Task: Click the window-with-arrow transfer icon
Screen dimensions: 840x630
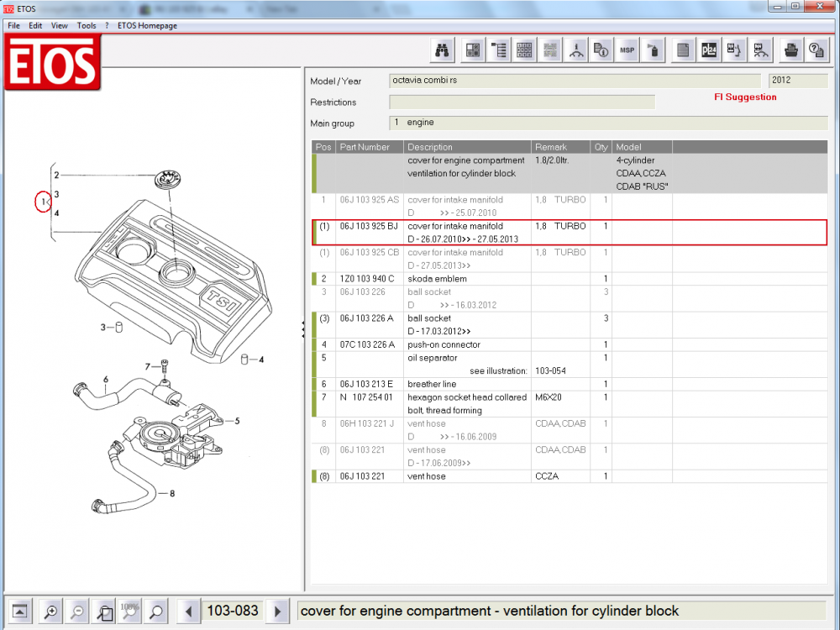Action: point(734,50)
